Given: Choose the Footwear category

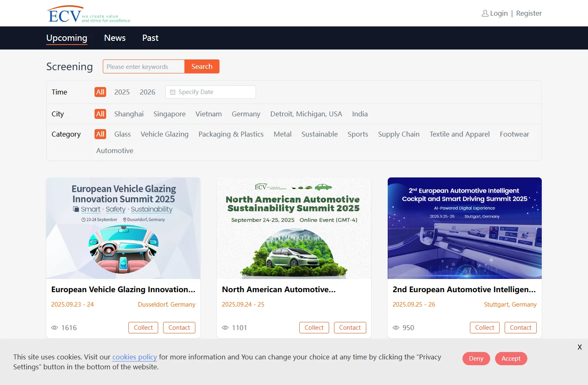Looking at the screenshot, I should tap(514, 134).
